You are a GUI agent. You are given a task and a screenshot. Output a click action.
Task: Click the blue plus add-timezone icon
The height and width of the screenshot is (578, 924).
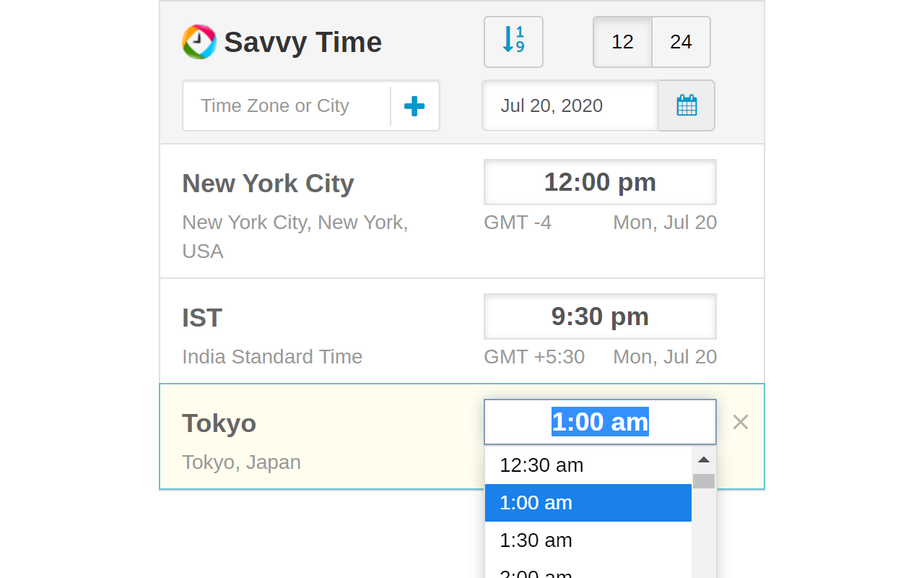click(x=414, y=106)
